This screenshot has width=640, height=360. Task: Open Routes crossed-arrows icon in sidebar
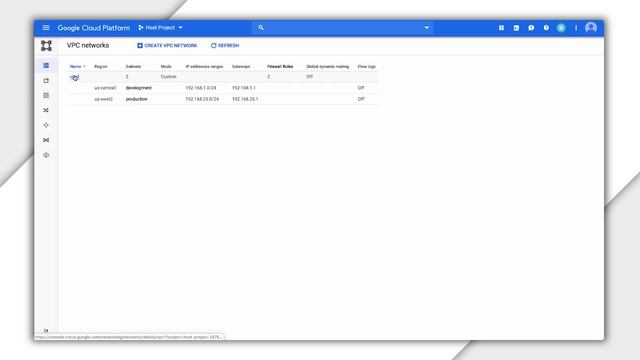pos(46,110)
